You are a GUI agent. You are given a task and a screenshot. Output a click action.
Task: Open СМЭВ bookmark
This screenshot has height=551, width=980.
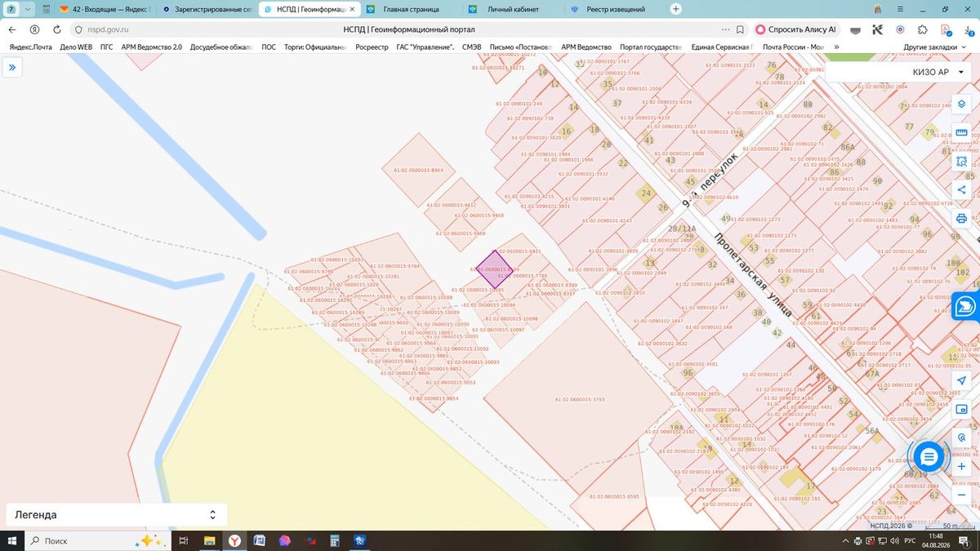[472, 47]
